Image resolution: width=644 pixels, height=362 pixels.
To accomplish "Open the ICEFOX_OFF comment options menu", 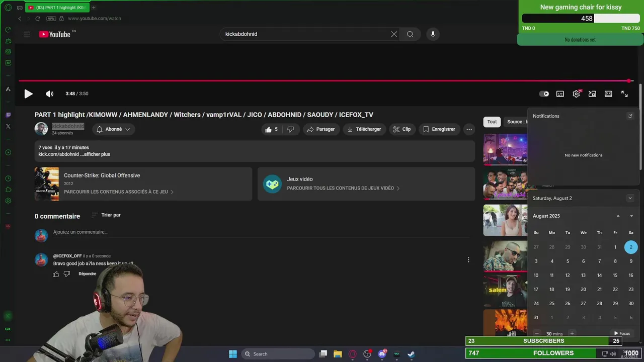I will pyautogui.click(x=468, y=260).
